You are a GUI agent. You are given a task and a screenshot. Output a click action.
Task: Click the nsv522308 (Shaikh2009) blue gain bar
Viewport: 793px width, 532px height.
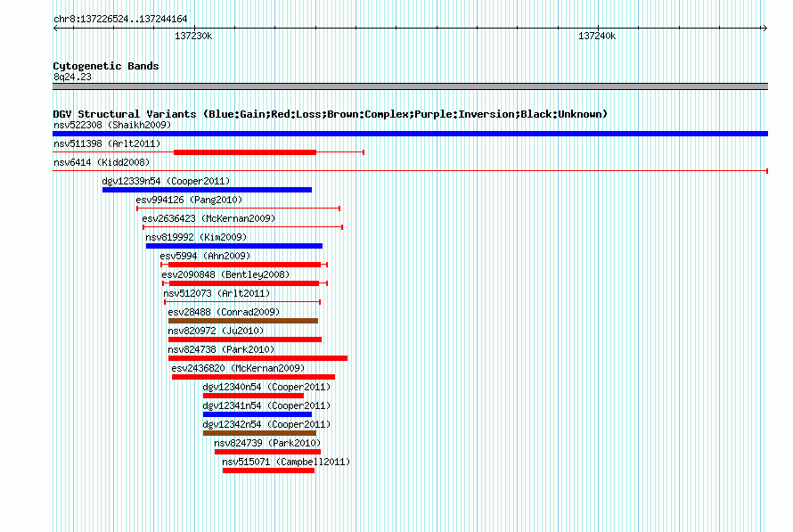(410, 134)
